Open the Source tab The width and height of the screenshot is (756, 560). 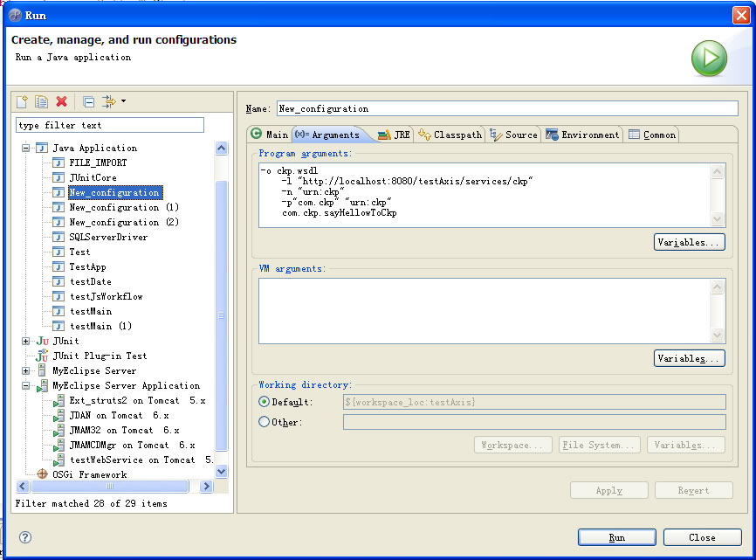[x=513, y=135]
